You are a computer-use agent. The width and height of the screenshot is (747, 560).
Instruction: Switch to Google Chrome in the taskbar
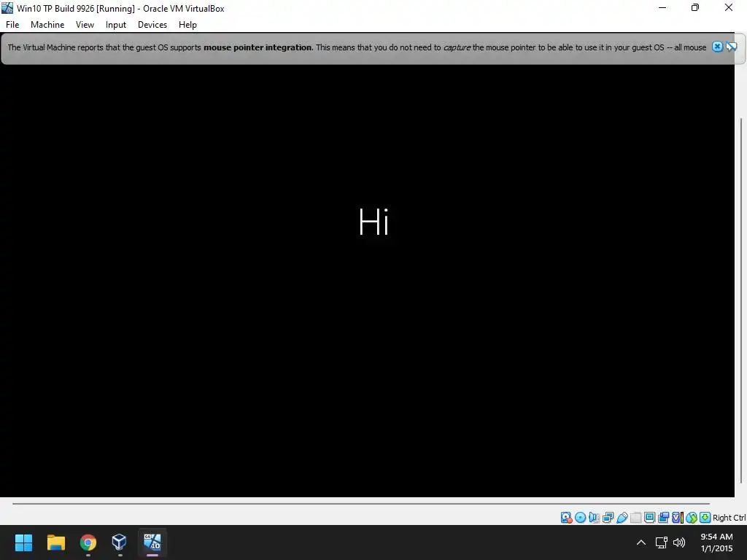[88, 542]
